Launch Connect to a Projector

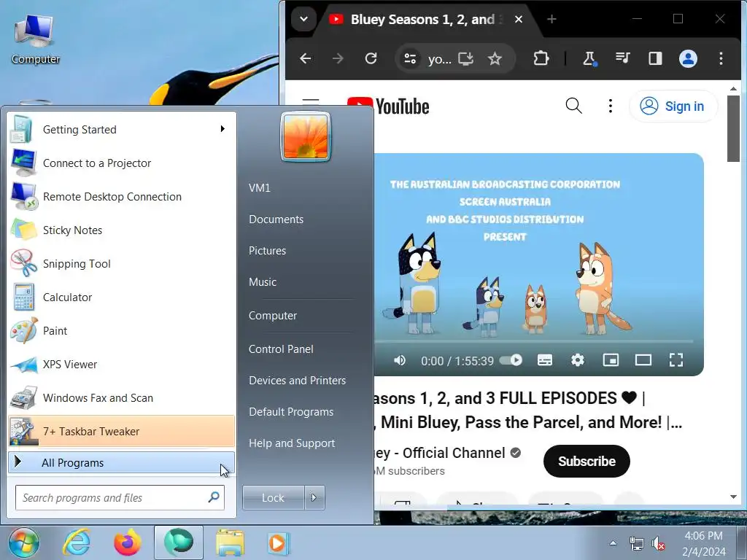tap(122, 163)
